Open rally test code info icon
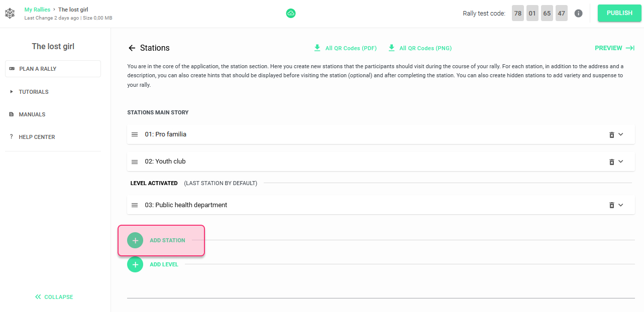Viewport: 644px width, 312px height. point(578,14)
